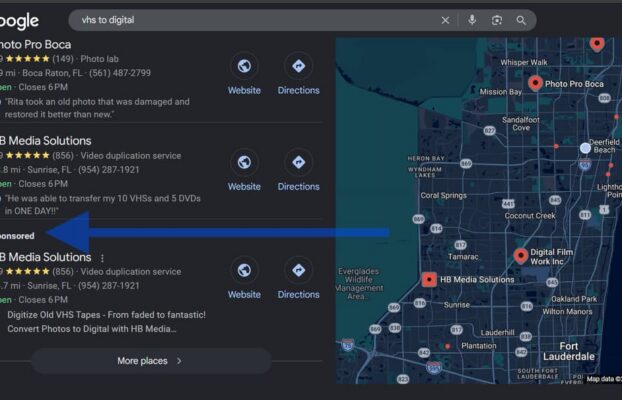This screenshot has height=400, width=622.
Task: Click in the 'vhs to digital' search field
Action: [x=254, y=20]
